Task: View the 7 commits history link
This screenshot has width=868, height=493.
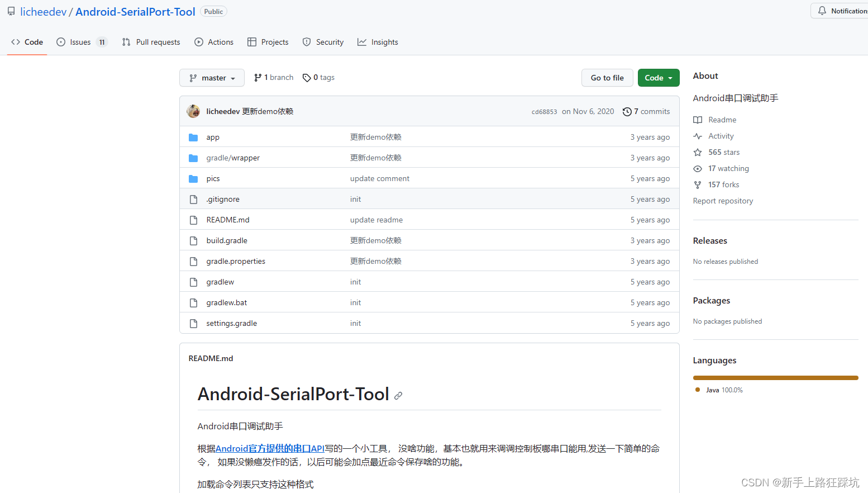Action: tap(646, 111)
